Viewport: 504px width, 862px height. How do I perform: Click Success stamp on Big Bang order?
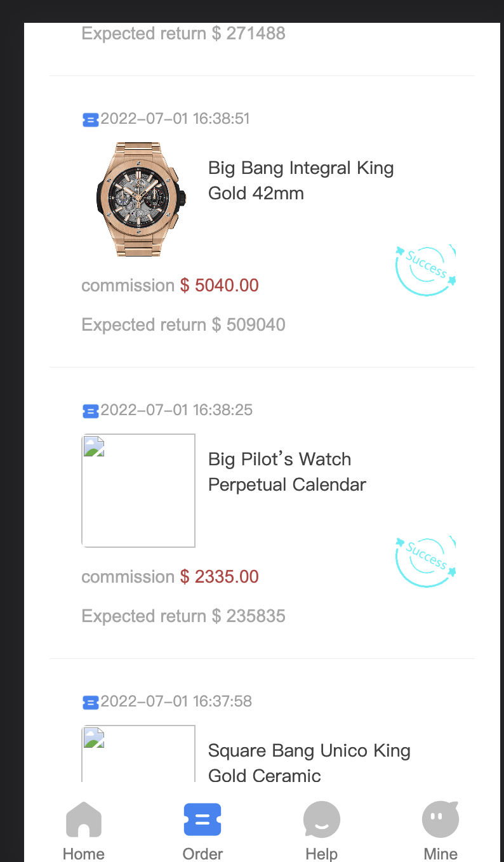click(425, 270)
